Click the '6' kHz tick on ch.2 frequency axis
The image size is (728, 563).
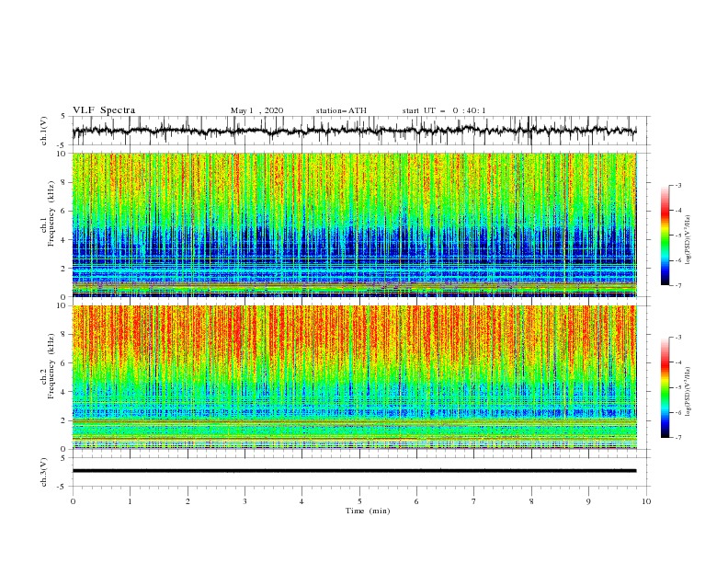coord(64,363)
